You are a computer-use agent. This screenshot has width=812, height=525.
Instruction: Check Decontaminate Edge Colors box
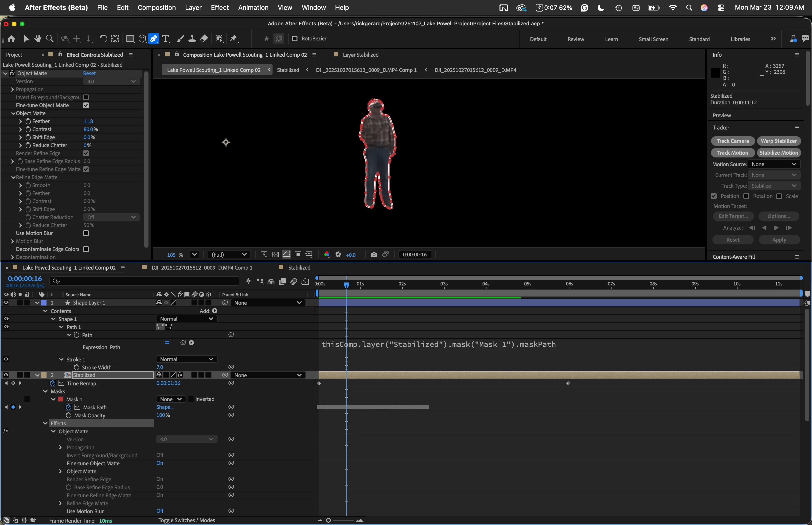coord(86,249)
